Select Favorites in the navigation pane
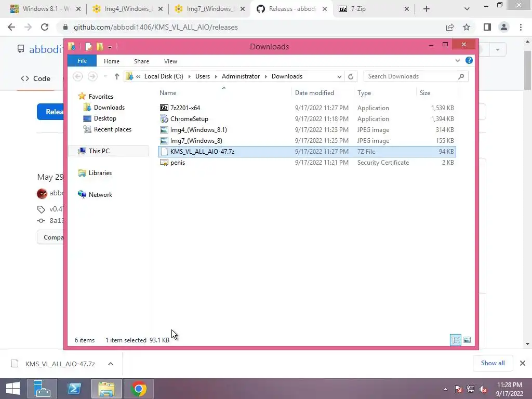 click(101, 96)
